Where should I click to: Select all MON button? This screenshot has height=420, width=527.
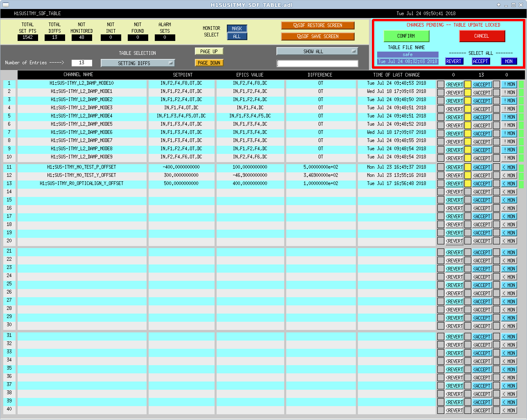pos(509,61)
